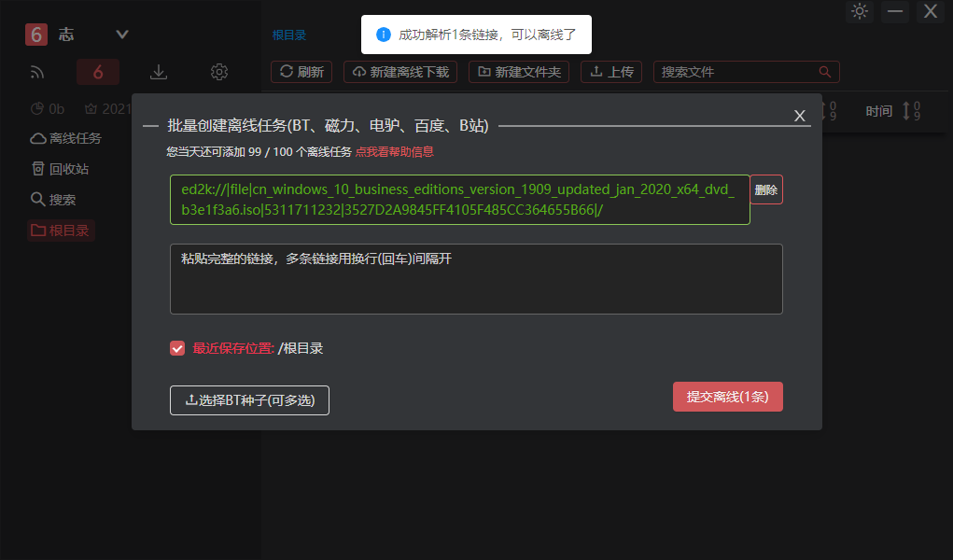Open the RSS feed icon tab
Viewport: 953px width, 560px height.
pyautogui.click(x=37, y=72)
